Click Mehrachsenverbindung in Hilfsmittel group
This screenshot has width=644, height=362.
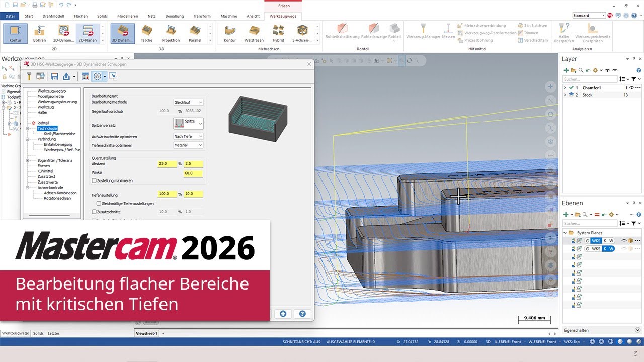pyautogui.click(x=481, y=25)
